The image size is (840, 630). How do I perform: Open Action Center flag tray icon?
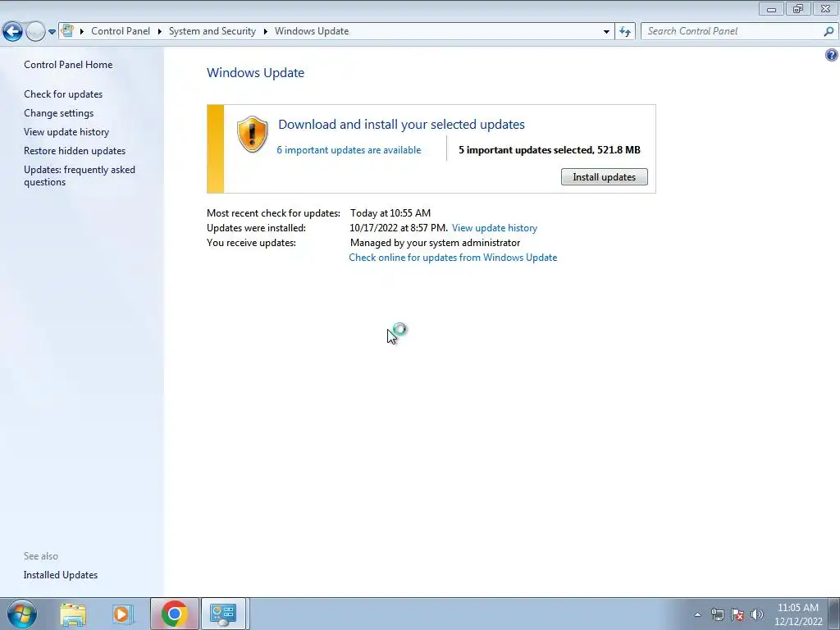tap(737, 614)
